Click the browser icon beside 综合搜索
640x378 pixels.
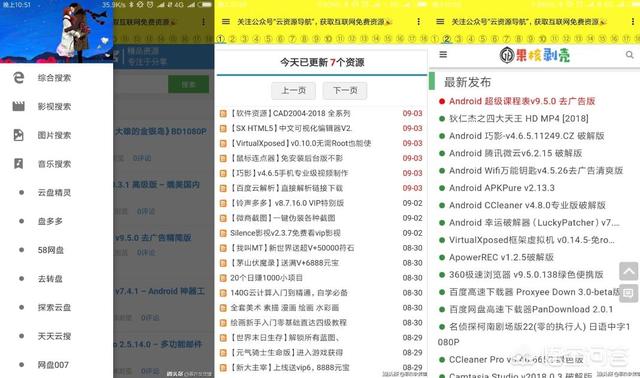(x=18, y=78)
